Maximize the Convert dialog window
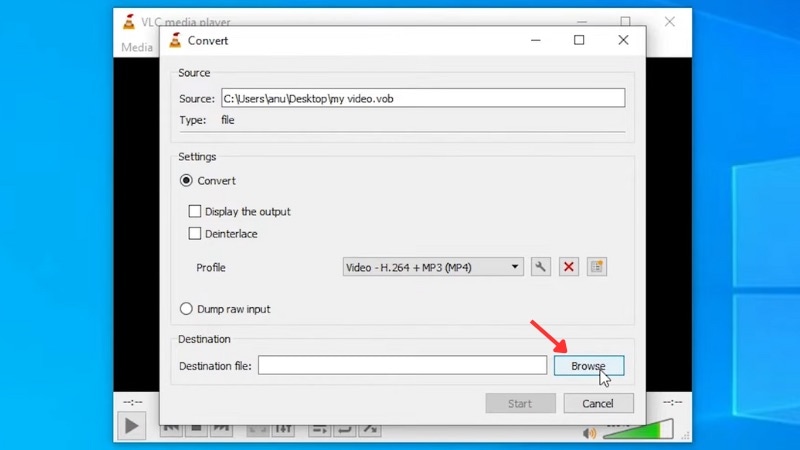 click(579, 40)
